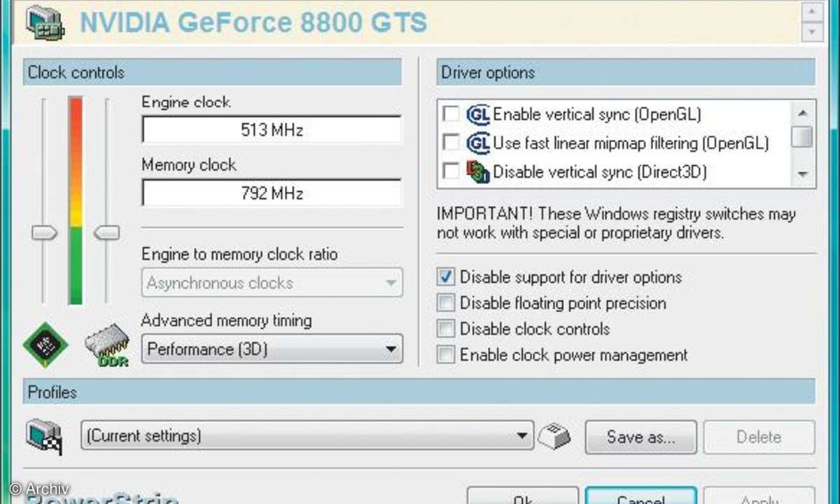Check Disable clock controls
Viewport: 840px width, 504px height.
point(446,329)
